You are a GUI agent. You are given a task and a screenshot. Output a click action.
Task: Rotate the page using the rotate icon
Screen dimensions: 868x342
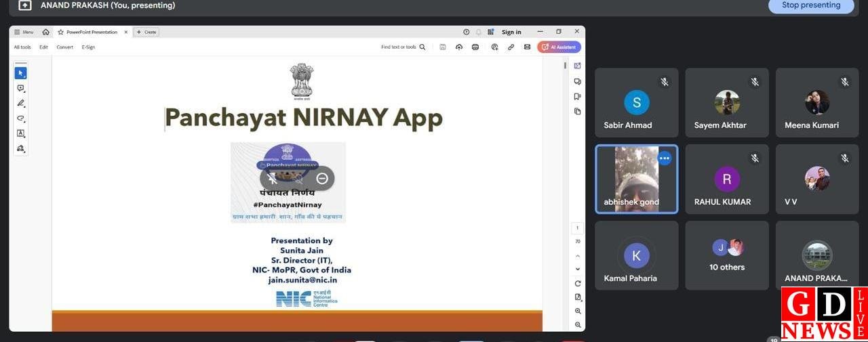pyautogui.click(x=578, y=283)
